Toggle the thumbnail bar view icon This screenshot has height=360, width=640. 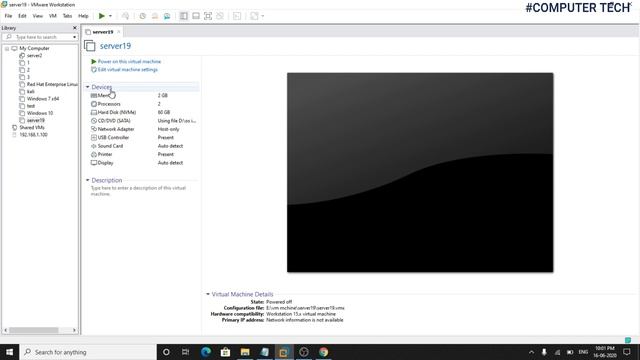click(x=196, y=16)
